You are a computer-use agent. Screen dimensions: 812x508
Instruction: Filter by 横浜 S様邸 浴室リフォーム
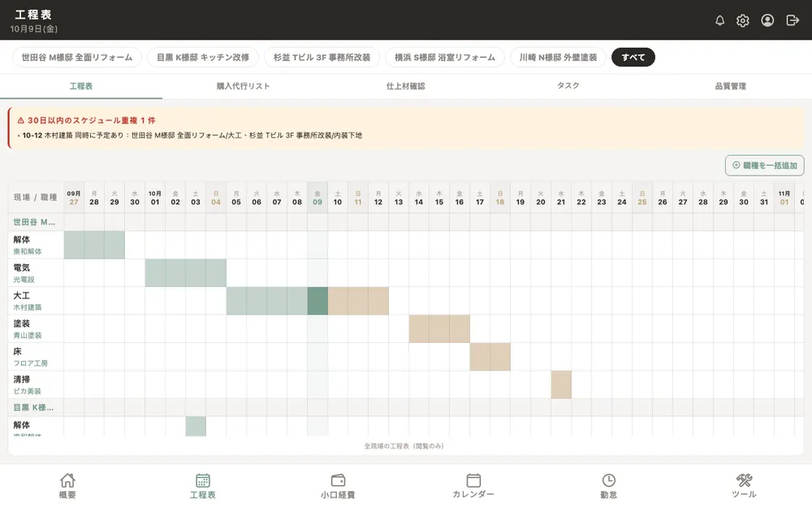pos(445,57)
